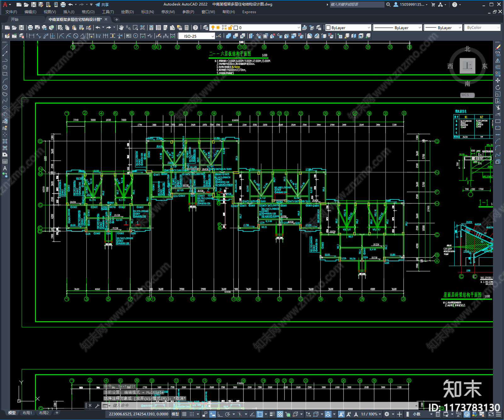Toggle lineweight display in status bar
504x420 pixels.
(272, 414)
